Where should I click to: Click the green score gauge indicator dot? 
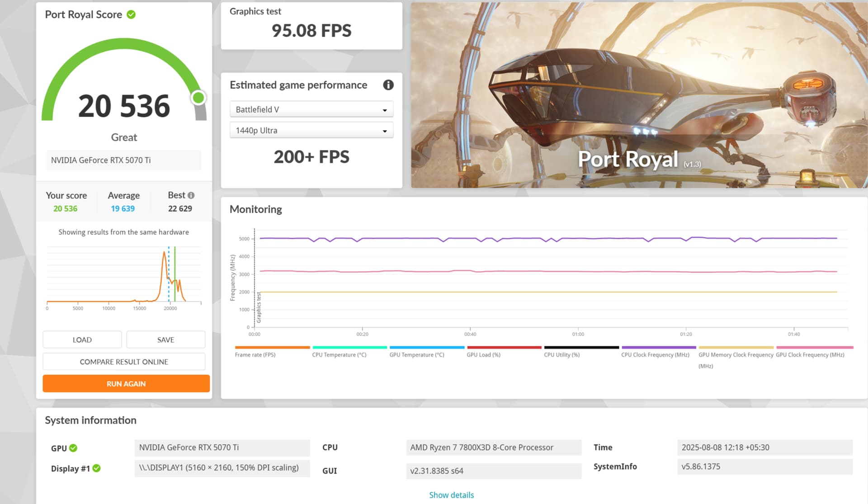pos(198,98)
